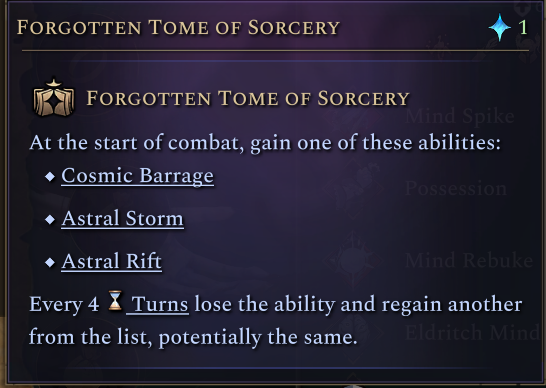Select the diamond bullet beside Astral Rift

tap(50, 262)
